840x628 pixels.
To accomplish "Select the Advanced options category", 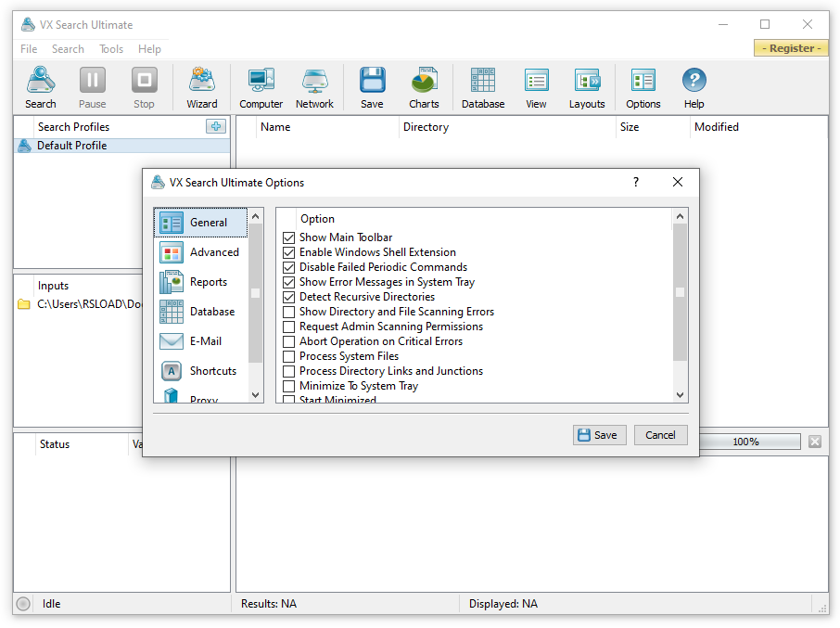I will (x=201, y=251).
